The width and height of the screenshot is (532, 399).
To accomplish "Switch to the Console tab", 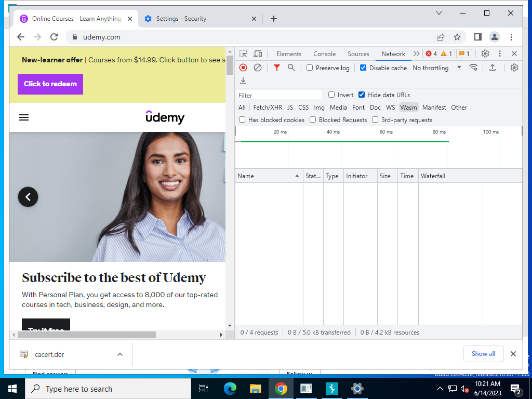I will click(x=324, y=54).
